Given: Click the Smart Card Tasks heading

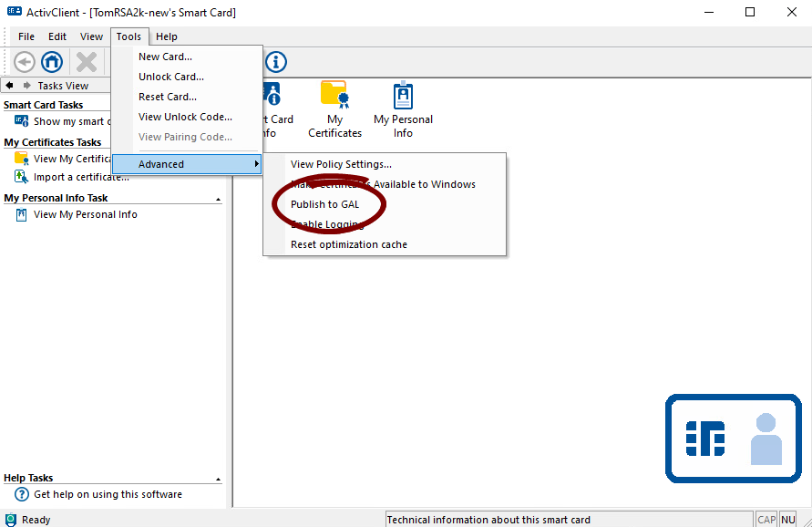Looking at the screenshot, I should point(43,105).
